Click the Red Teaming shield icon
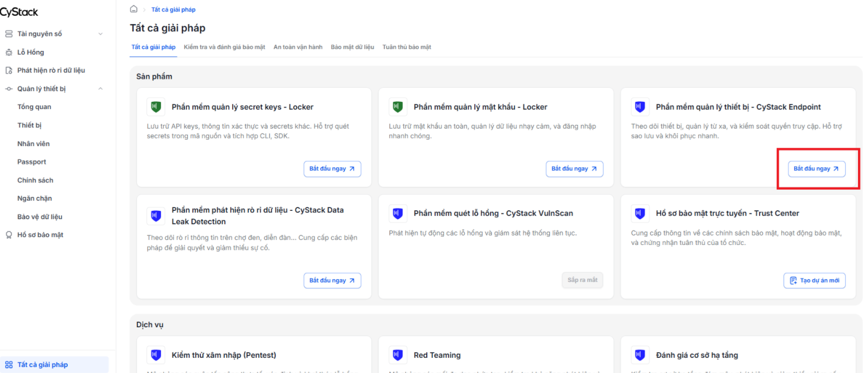 [x=397, y=355]
